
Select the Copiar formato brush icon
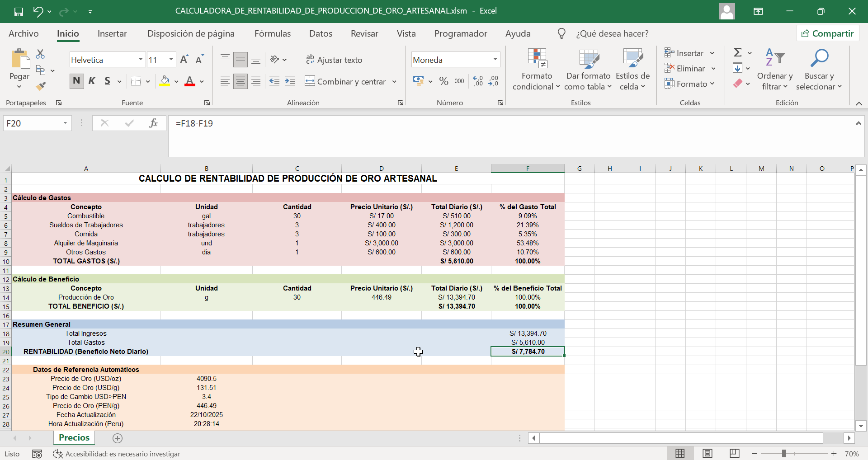(x=40, y=86)
